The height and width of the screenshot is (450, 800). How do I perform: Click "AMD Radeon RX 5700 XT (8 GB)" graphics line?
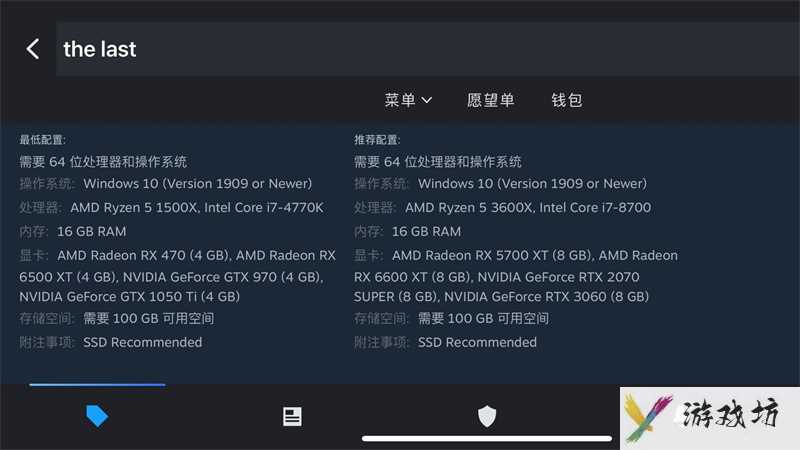tap(535, 255)
